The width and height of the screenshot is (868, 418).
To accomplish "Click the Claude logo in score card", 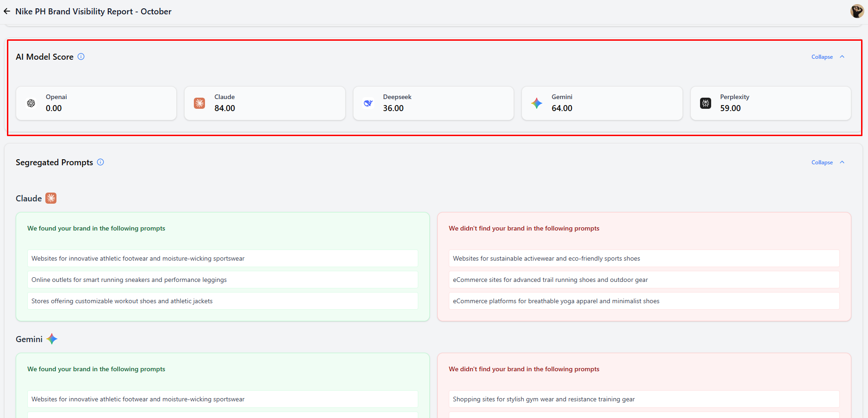I will coord(199,103).
